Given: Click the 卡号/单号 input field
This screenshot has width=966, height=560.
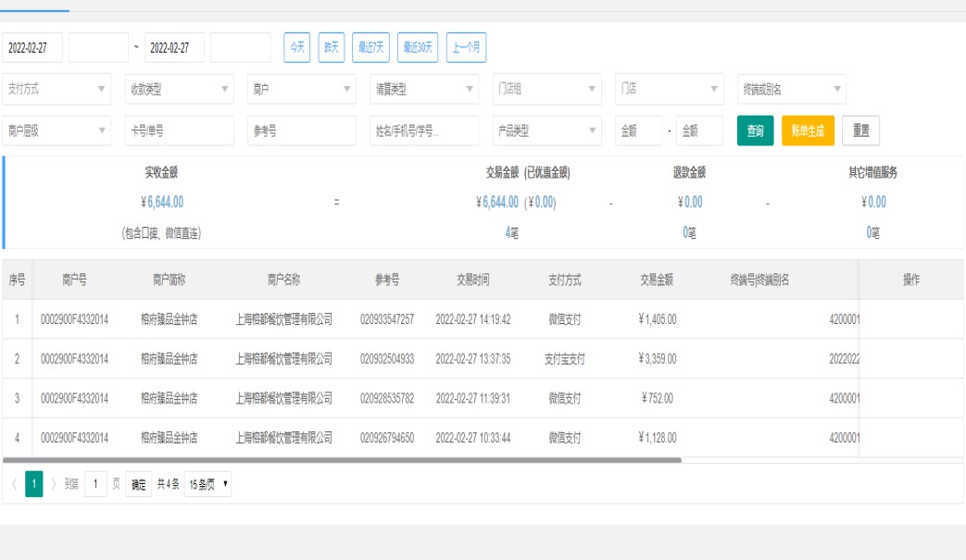Looking at the screenshot, I should click(179, 131).
